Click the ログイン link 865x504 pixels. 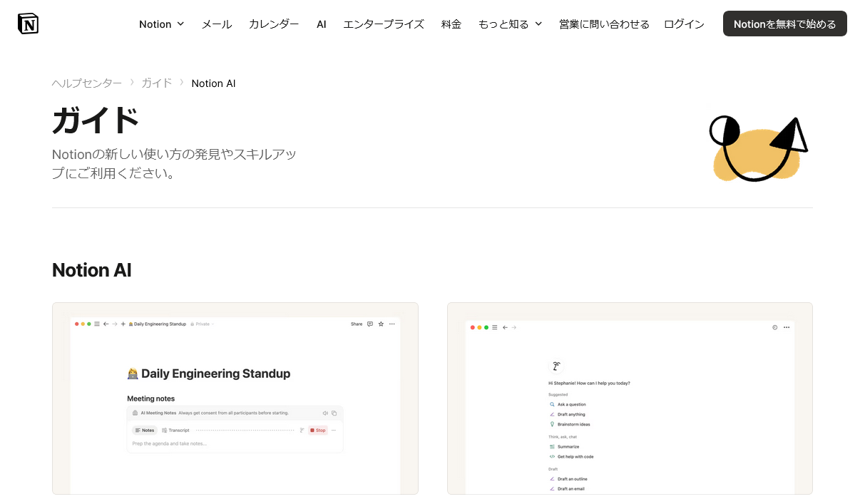[x=684, y=24]
